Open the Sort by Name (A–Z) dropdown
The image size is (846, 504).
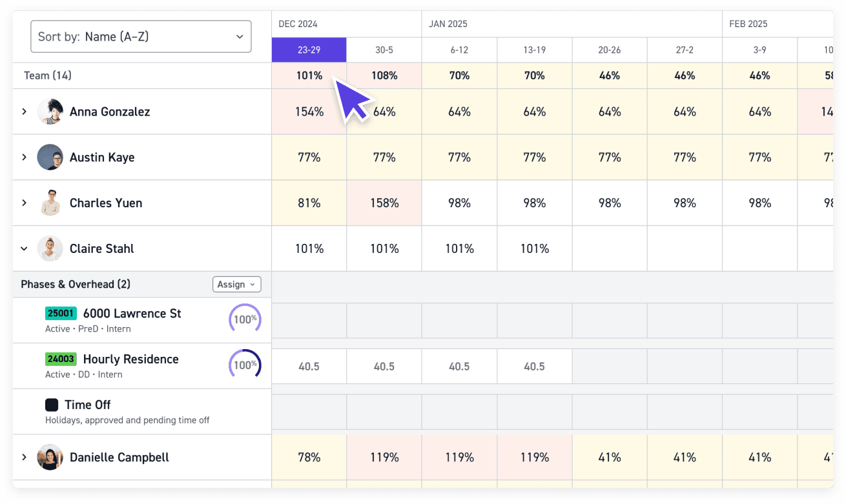(141, 37)
